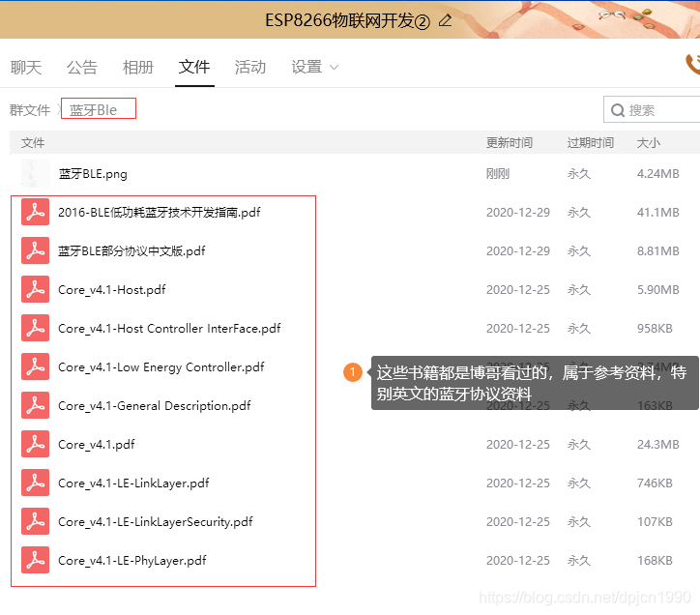Viewport: 700px width, 615px height.
Task: Select Core_v4.1-Low Energy Controller.pdf name
Action: click(161, 367)
